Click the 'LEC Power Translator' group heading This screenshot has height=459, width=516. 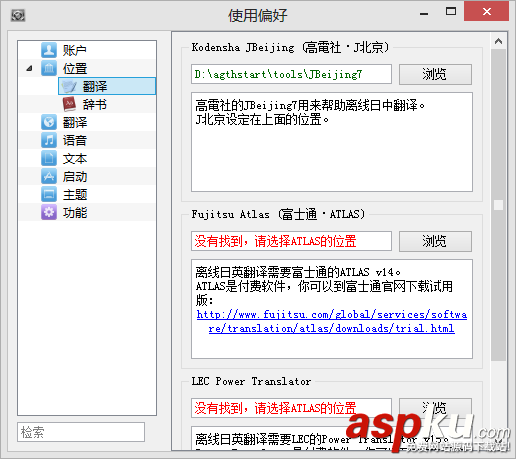(251, 381)
